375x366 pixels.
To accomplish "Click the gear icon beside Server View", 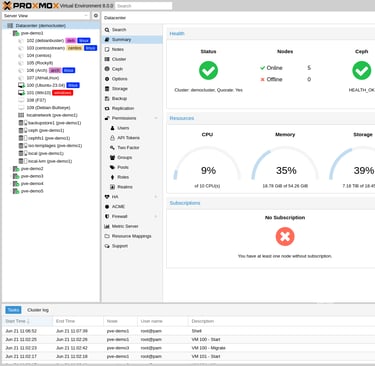I will tap(96, 16).
